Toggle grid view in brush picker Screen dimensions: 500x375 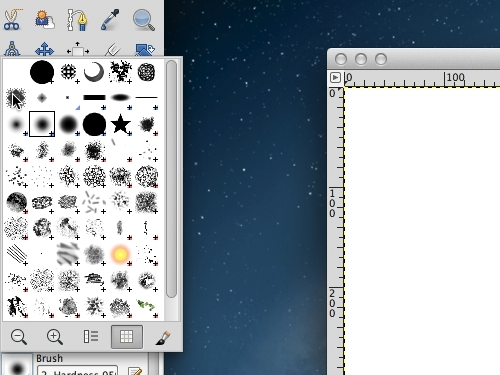pos(127,337)
